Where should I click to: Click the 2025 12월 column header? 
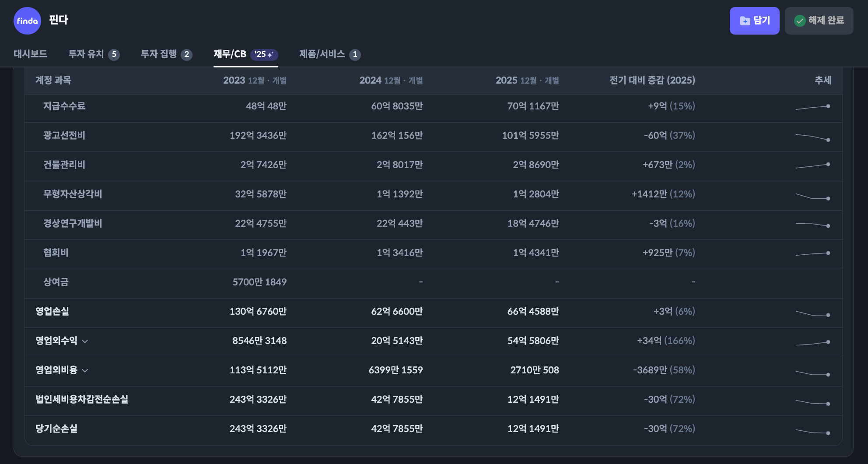tap(527, 80)
